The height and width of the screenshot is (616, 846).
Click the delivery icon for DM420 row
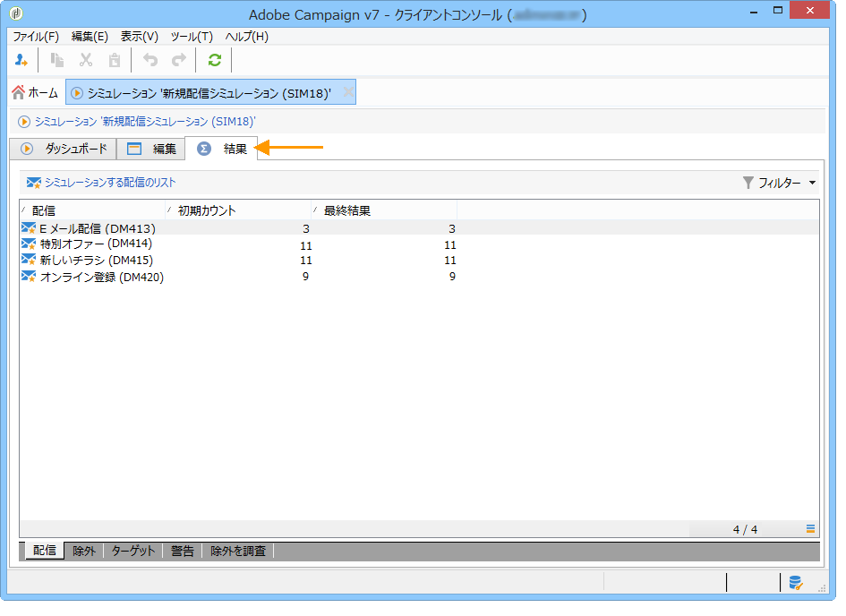click(29, 276)
